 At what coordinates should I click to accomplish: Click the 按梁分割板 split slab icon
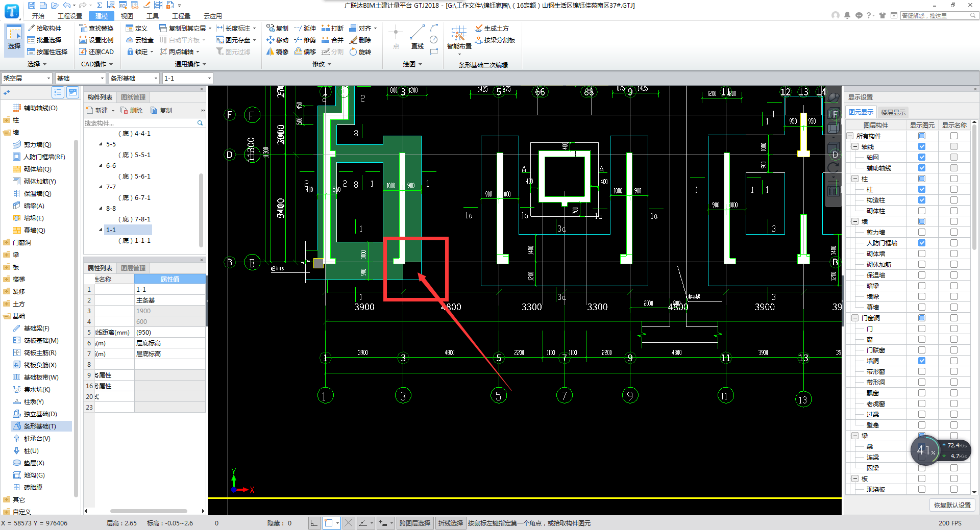click(x=479, y=40)
